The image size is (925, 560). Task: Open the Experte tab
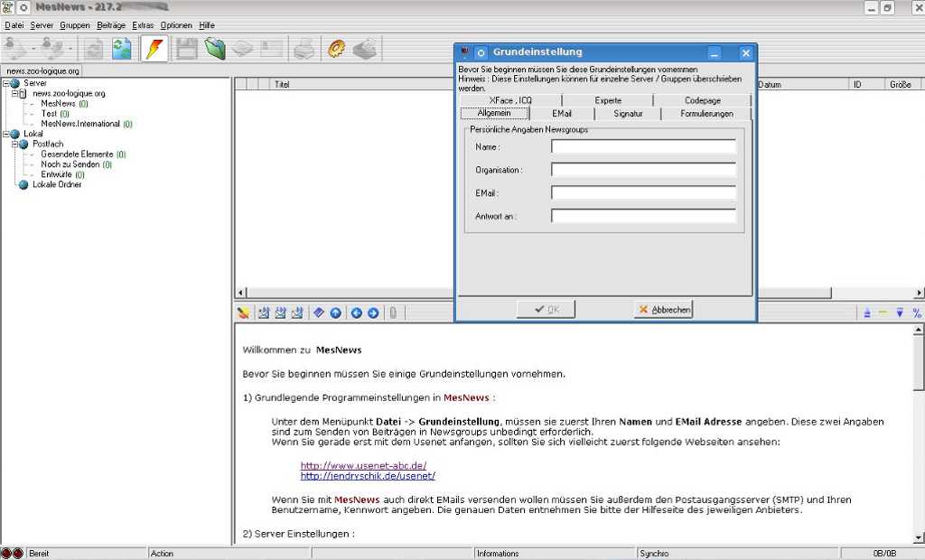tap(608, 100)
